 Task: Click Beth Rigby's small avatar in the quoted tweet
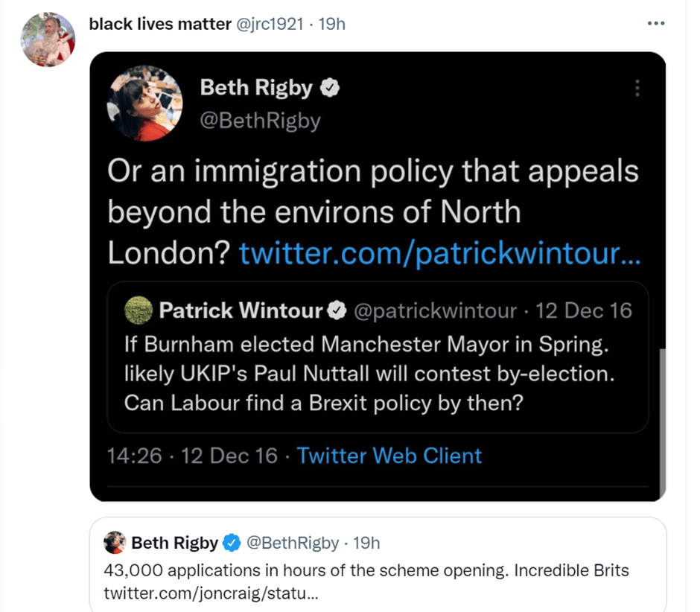click(x=114, y=543)
